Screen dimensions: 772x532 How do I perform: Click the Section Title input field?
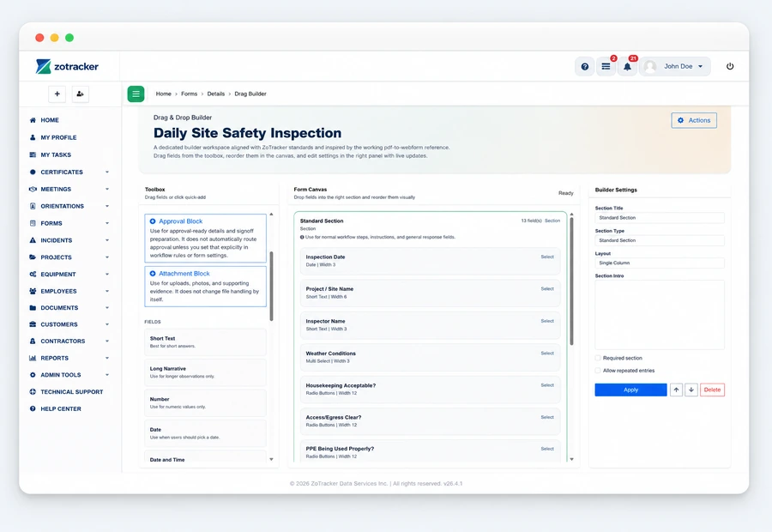click(x=660, y=218)
